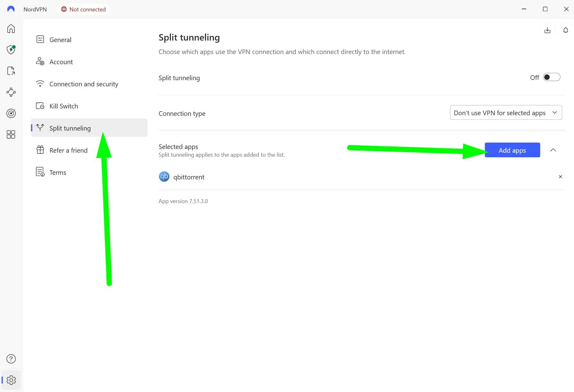Click the Connection type label
This screenshot has height=392, width=574.
(182, 113)
